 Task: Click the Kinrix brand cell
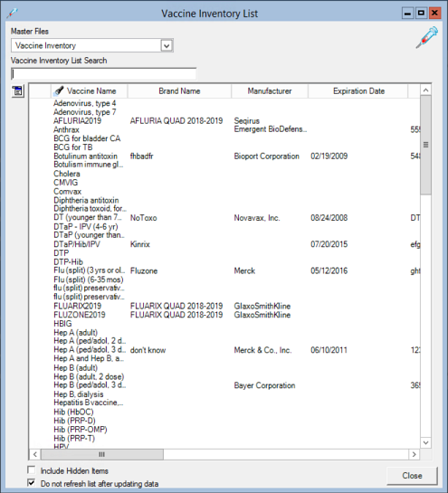(x=140, y=244)
